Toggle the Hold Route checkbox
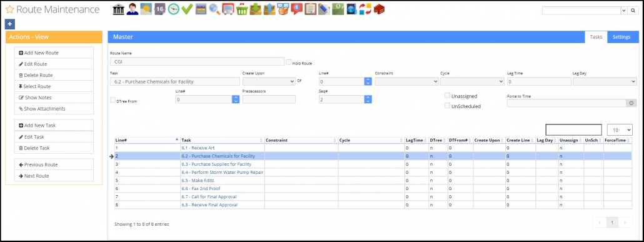 pos(289,63)
